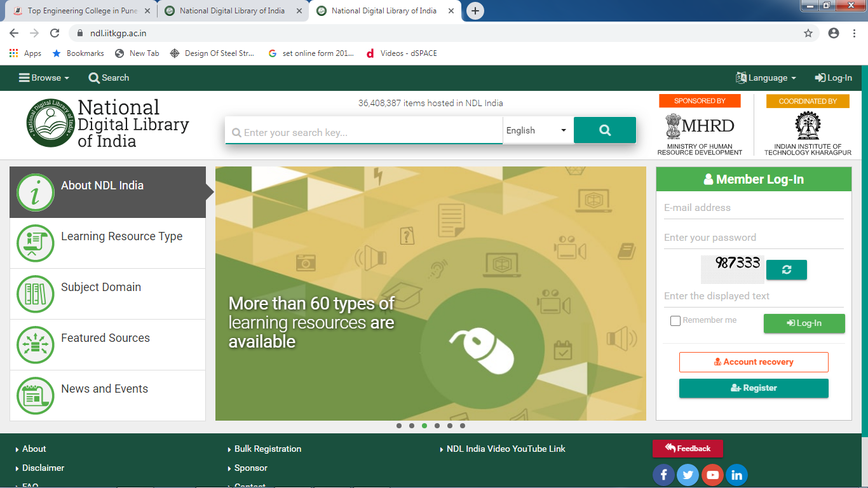Click the green search magnifier button

pyautogui.click(x=604, y=130)
